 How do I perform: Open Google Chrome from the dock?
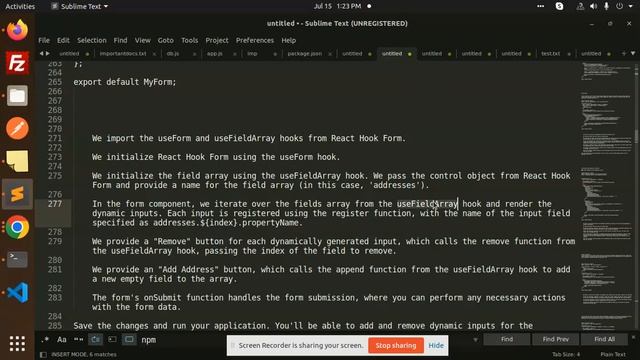[x=17, y=227]
